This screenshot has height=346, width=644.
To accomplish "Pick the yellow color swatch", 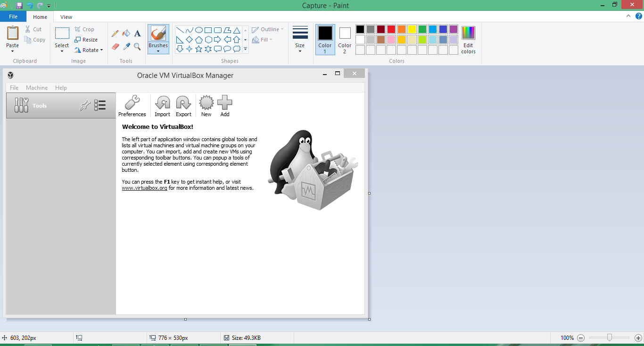I will pyautogui.click(x=412, y=29).
